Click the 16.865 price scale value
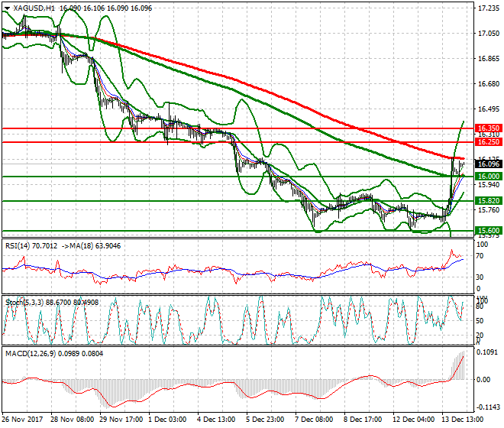This screenshot has height=428, width=504. click(489, 59)
